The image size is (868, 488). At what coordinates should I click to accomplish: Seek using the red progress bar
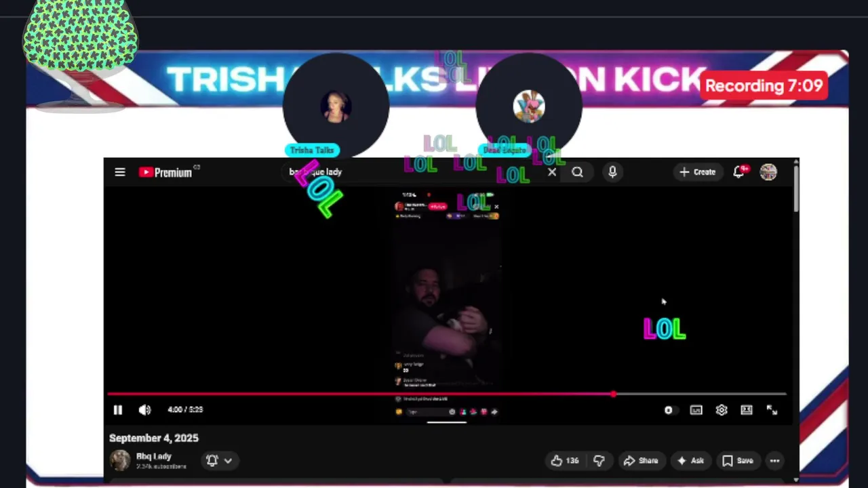(x=447, y=394)
